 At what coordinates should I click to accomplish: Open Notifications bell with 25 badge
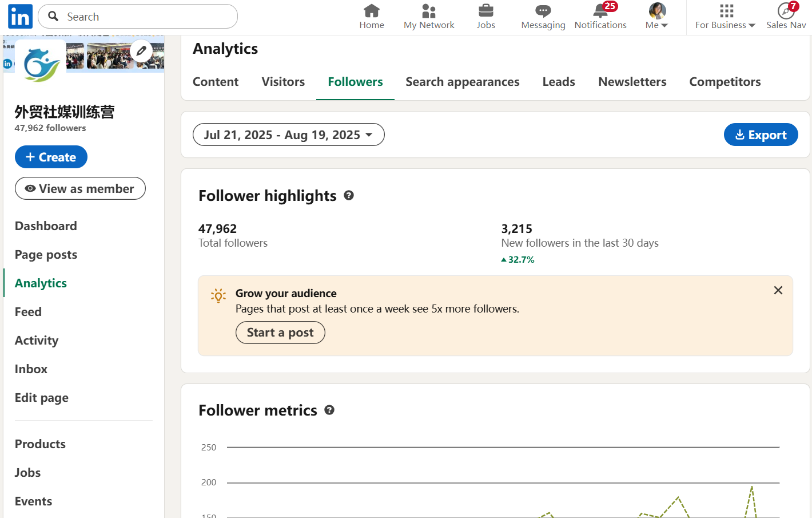(600, 11)
